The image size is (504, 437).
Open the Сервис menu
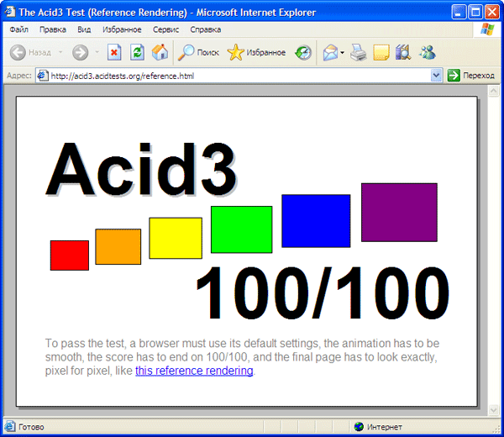165,29
